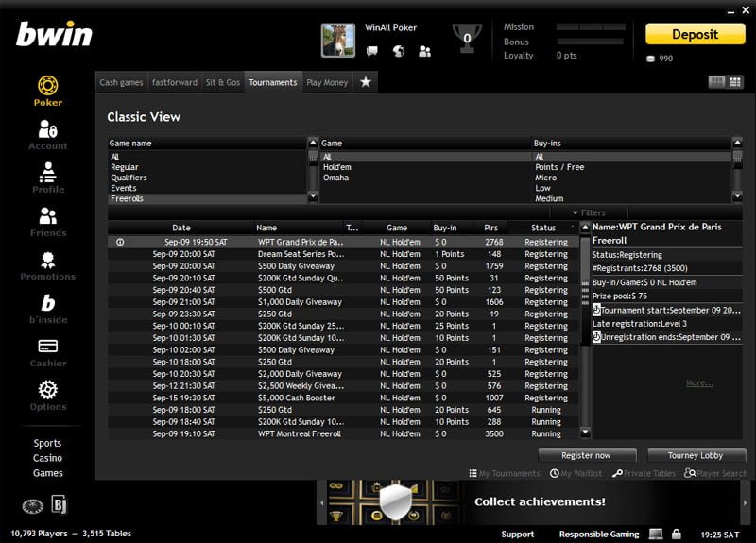The width and height of the screenshot is (756, 543).
Task: Click the More... link in details panel
Action: point(699,383)
